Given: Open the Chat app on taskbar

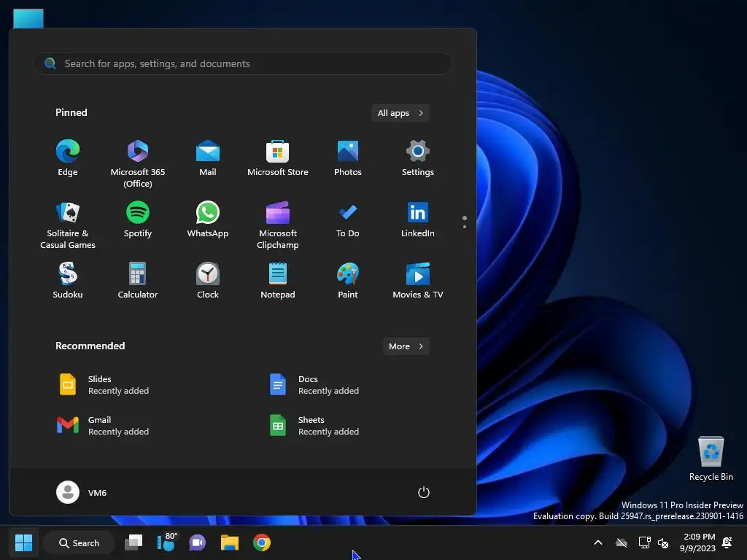Looking at the screenshot, I should (197, 542).
